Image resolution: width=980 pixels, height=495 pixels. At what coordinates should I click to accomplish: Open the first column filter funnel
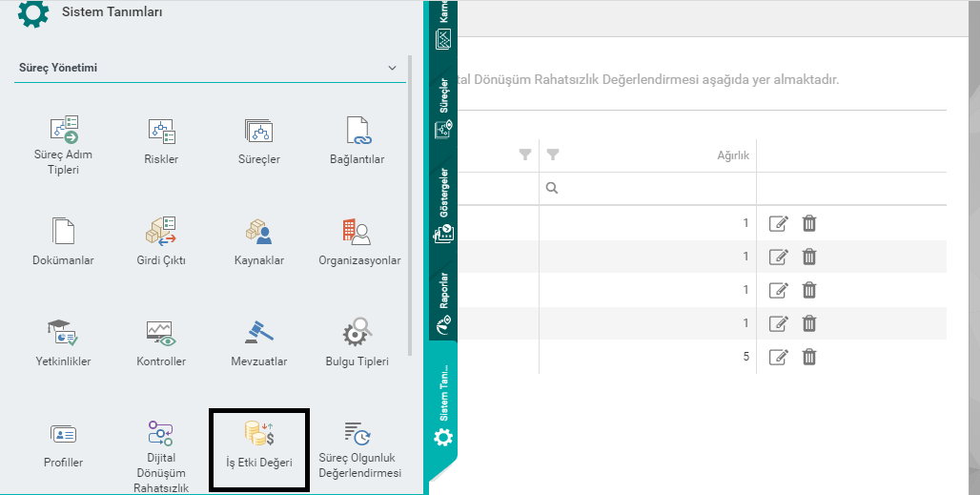point(524,155)
